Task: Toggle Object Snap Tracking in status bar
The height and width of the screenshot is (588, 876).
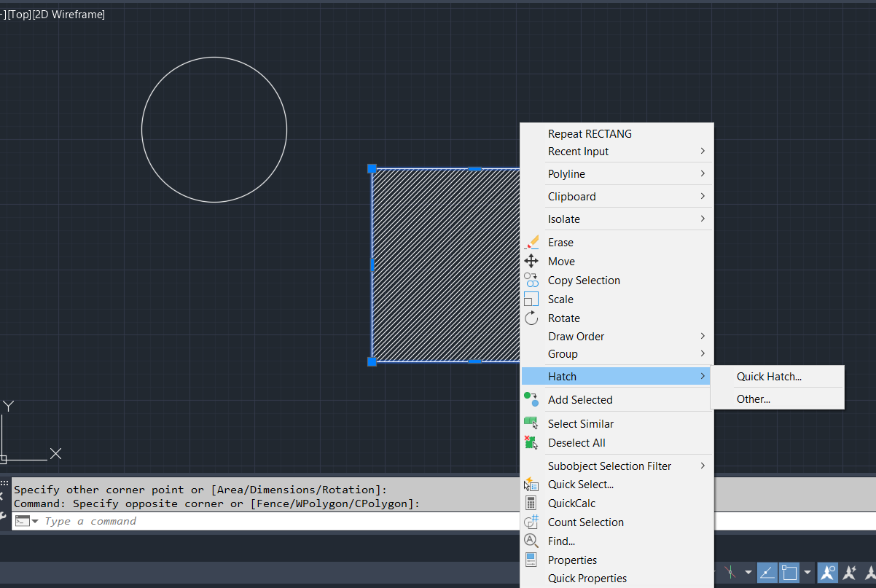Action: click(x=767, y=573)
